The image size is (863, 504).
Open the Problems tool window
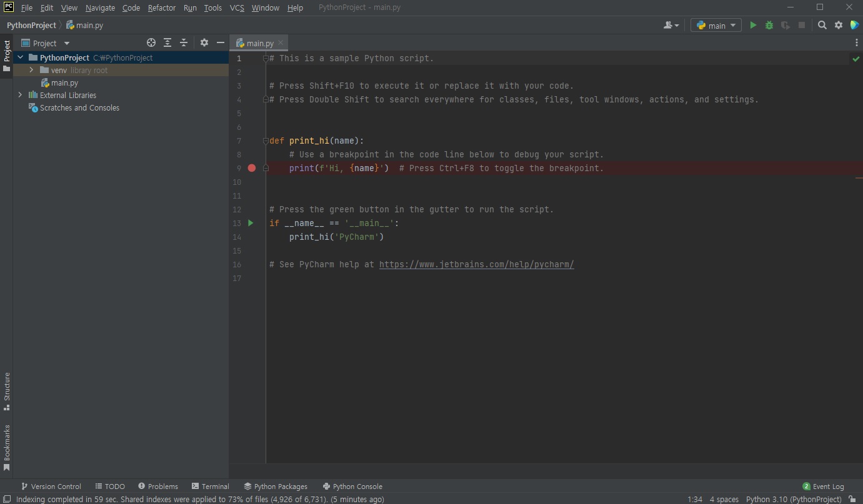pos(158,487)
